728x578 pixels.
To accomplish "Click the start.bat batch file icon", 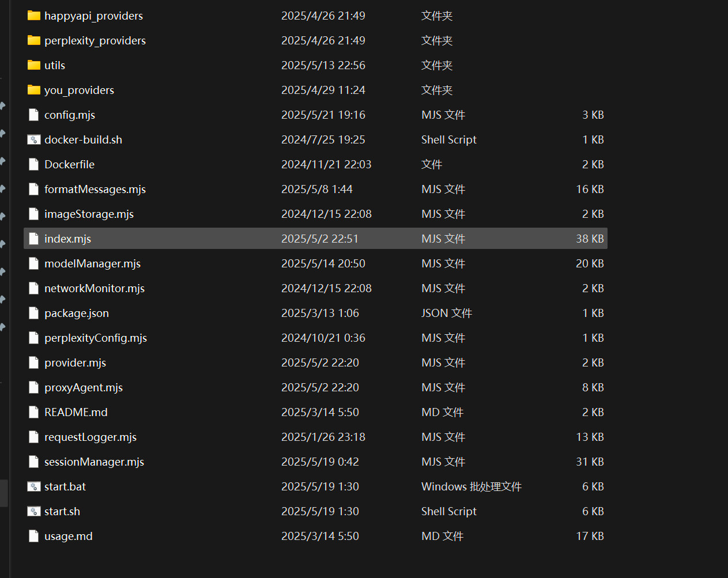I will [34, 486].
